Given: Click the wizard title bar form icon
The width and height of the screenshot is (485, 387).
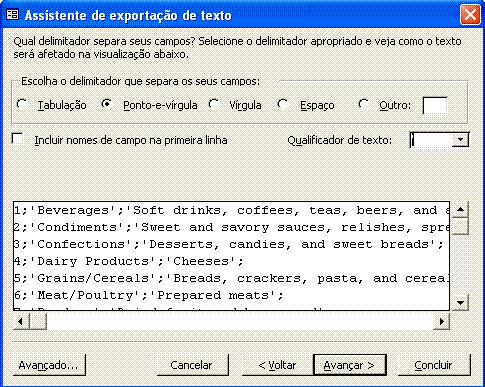Looking at the screenshot, I should tap(13, 15).
